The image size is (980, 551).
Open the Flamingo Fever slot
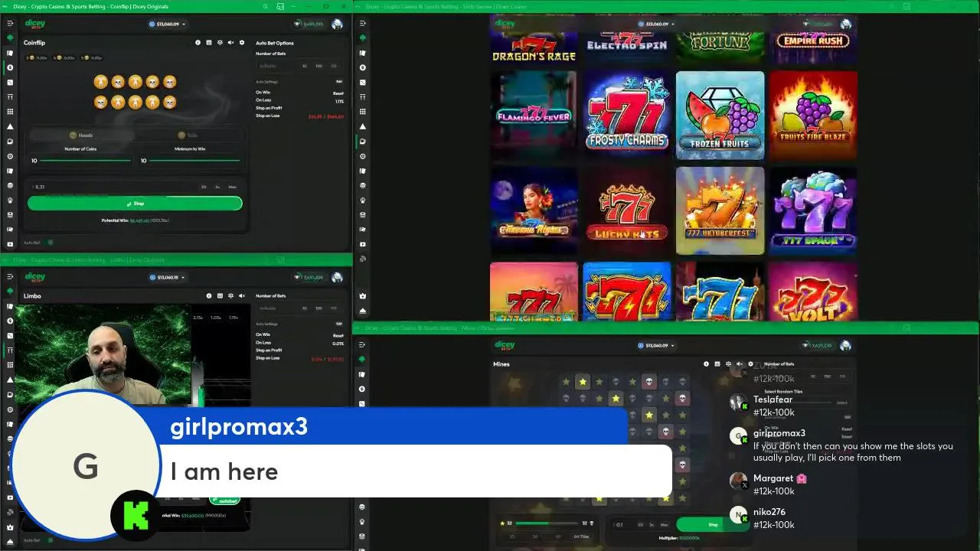tap(534, 116)
